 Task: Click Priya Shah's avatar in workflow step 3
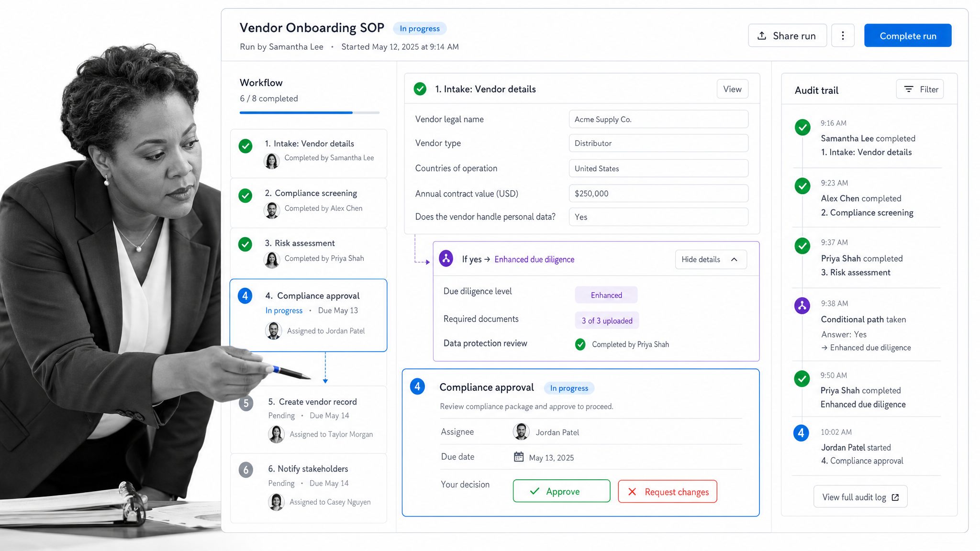click(x=272, y=260)
